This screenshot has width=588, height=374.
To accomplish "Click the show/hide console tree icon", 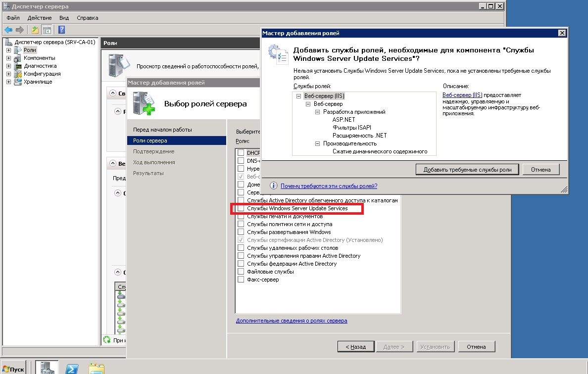I will coord(47,30).
